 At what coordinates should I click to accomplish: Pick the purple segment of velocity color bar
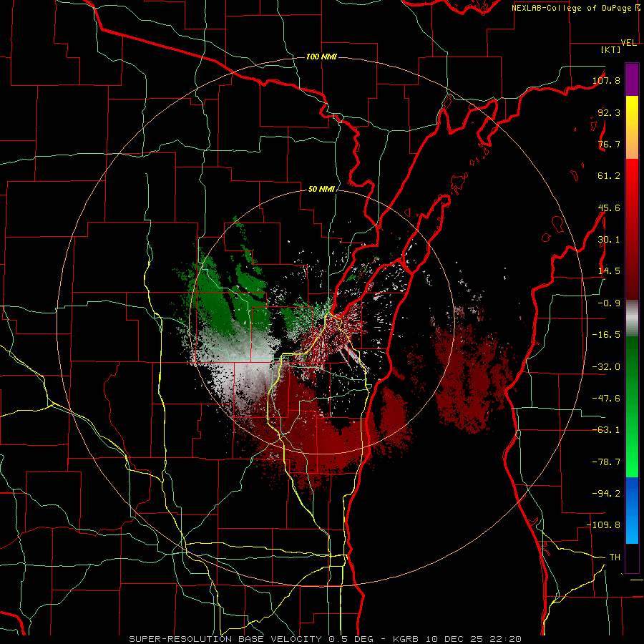632,79
